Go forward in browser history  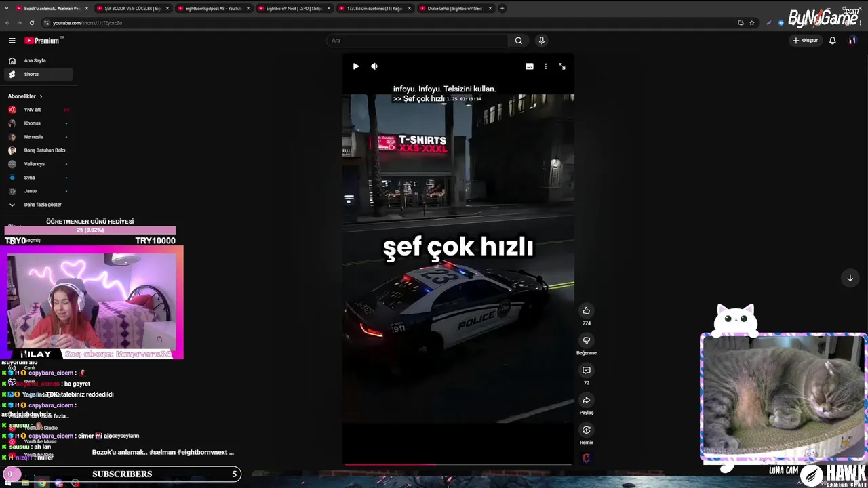(18, 23)
